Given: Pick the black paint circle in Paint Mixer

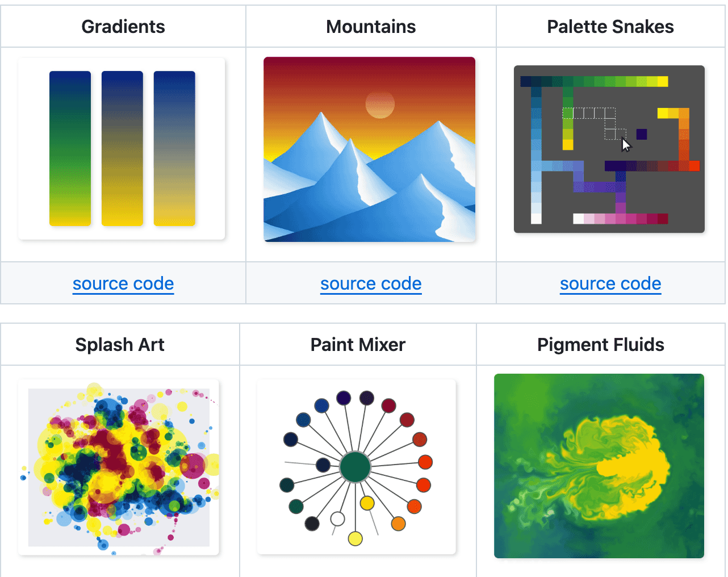Looking at the screenshot, I should pyautogui.click(x=312, y=523).
